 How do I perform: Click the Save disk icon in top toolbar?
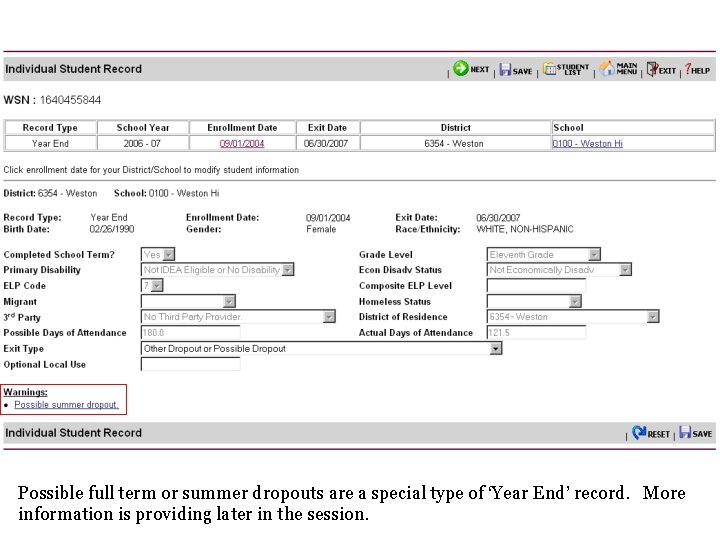click(505, 69)
